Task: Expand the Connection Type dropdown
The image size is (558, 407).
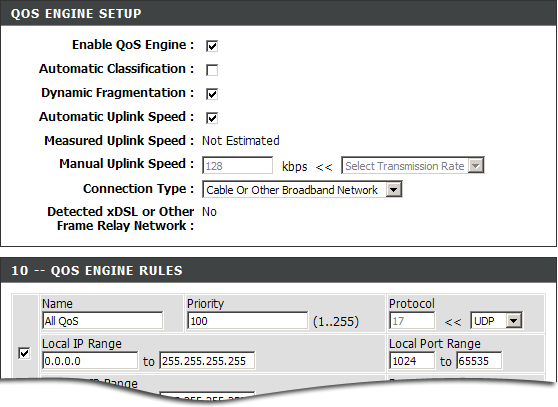Action: point(302,189)
